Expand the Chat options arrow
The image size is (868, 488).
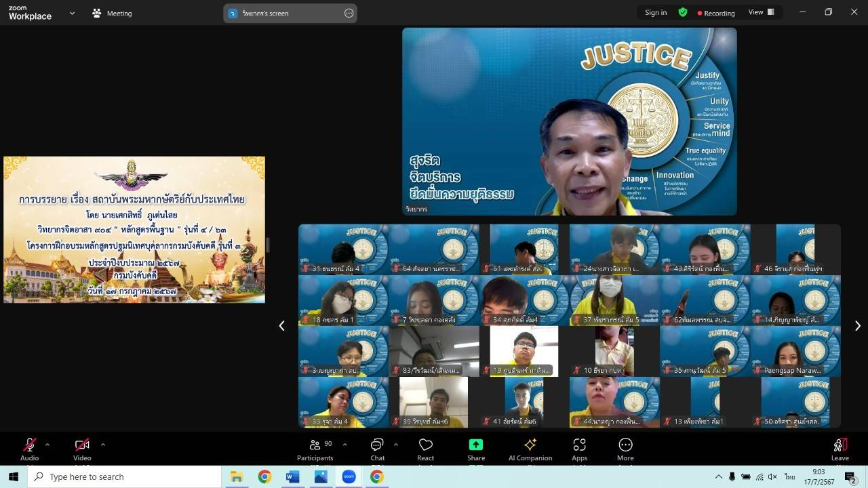pyautogui.click(x=396, y=445)
